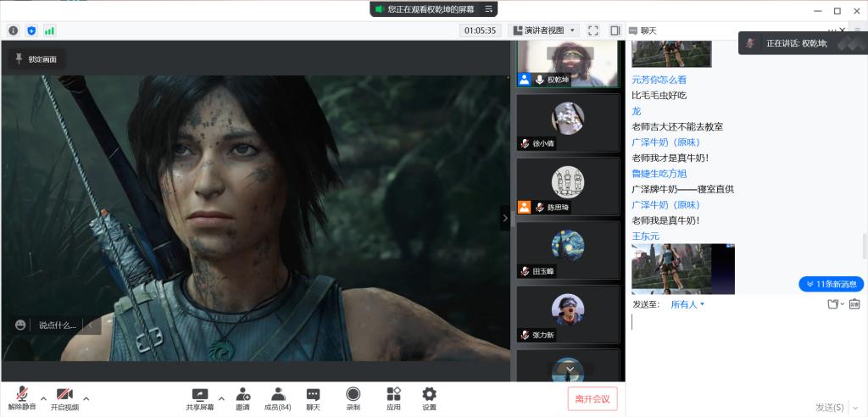Open the 应用 apps icon
This screenshot has height=417, width=868.
pyautogui.click(x=393, y=394)
